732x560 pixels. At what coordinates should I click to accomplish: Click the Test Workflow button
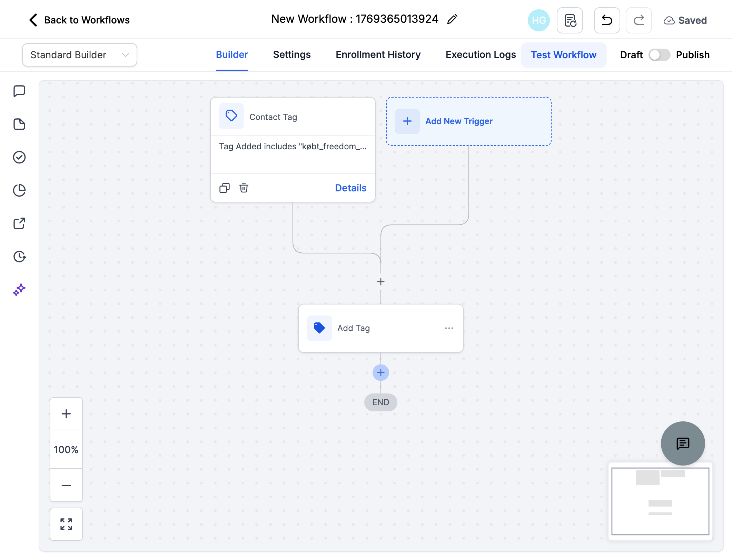pyautogui.click(x=564, y=55)
